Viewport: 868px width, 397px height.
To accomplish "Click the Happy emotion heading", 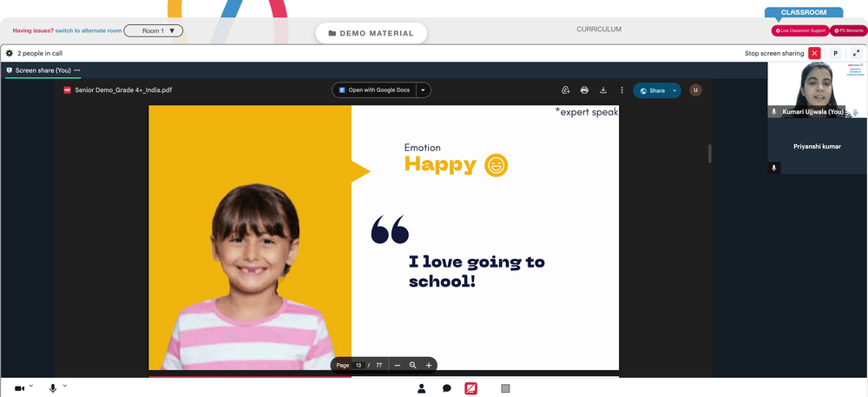I will point(440,164).
